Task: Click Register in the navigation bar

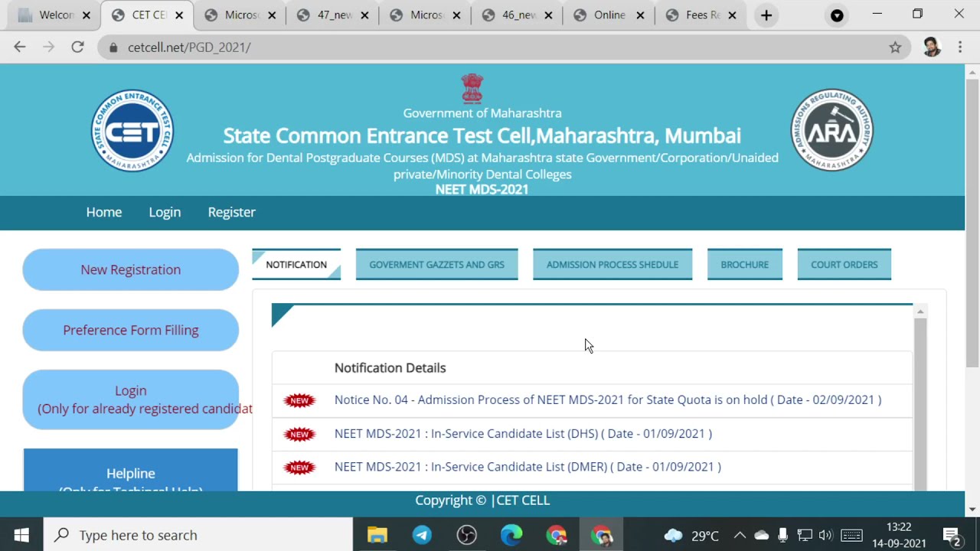Action: [x=231, y=212]
